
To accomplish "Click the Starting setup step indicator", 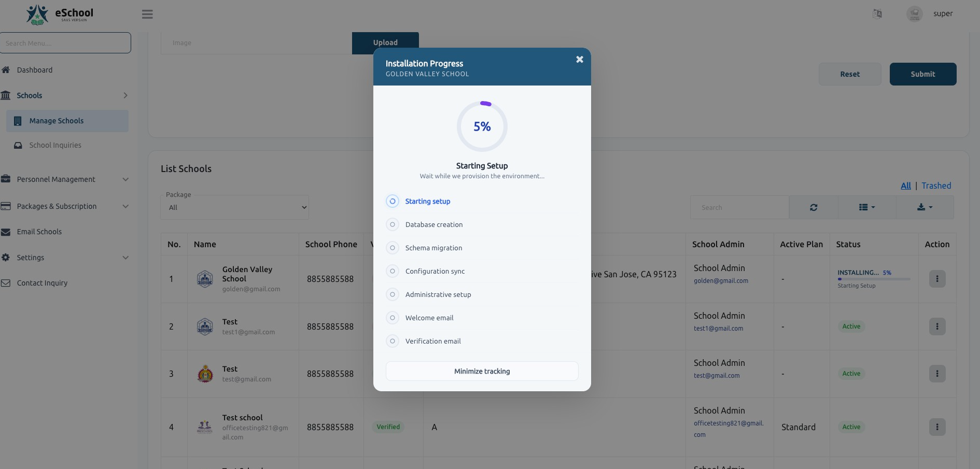I will pos(393,201).
